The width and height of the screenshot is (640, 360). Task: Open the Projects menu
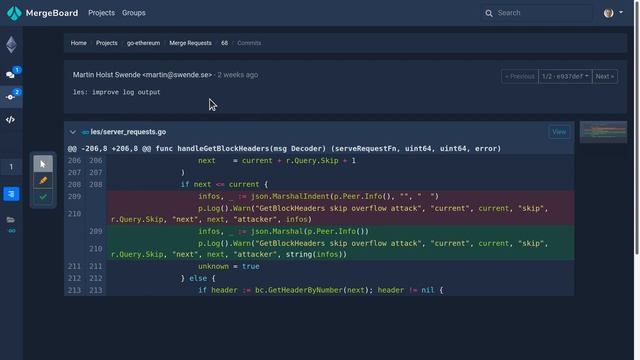pyautogui.click(x=101, y=13)
